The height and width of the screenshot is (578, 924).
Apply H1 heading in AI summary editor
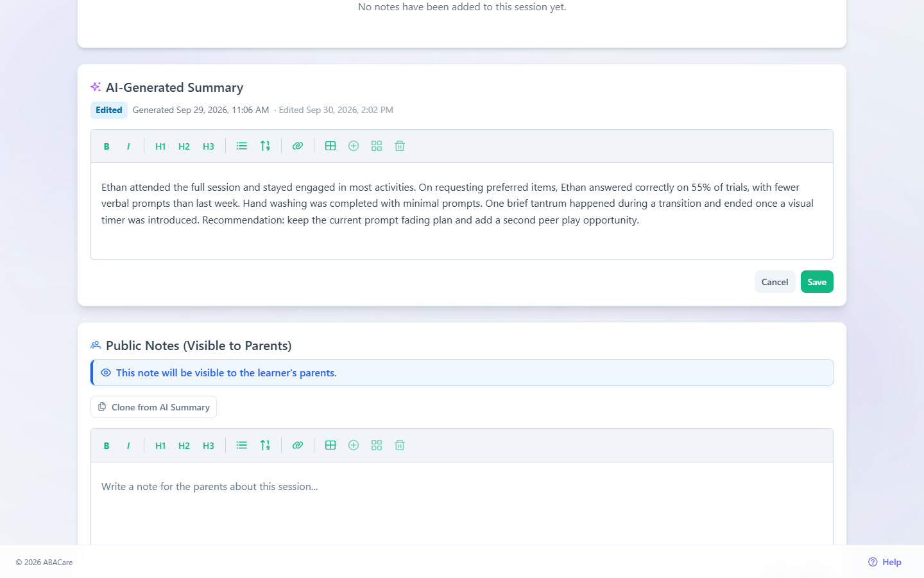pyautogui.click(x=160, y=146)
